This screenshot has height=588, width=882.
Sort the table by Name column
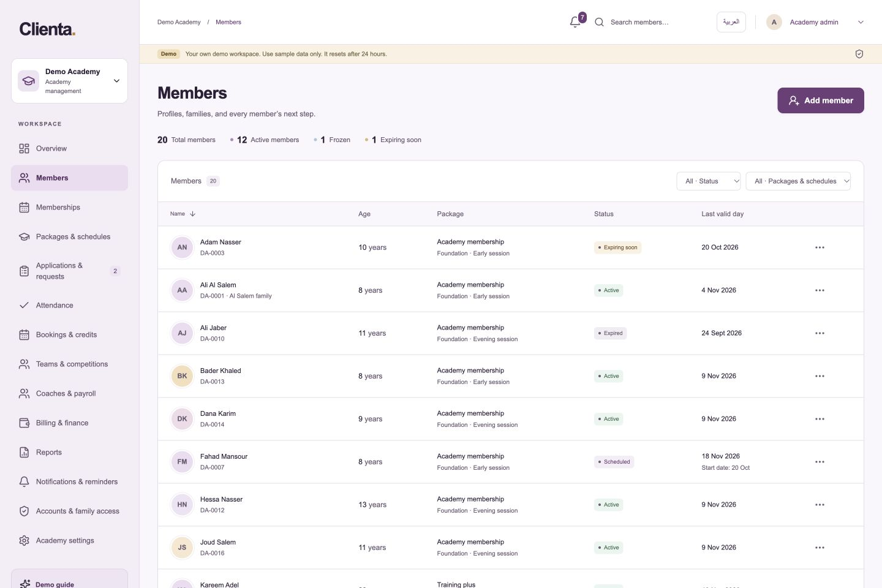coord(183,214)
